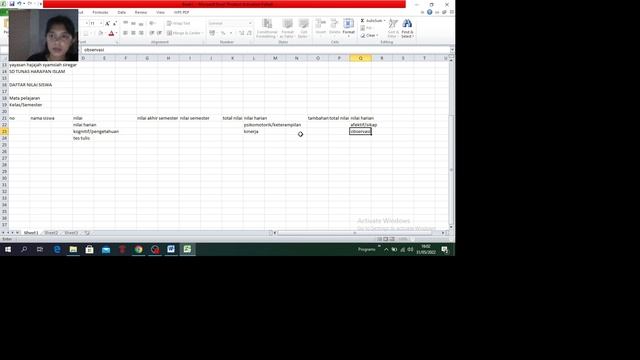Image resolution: width=640 pixels, height=360 pixels.
Task: Switch to the View ribbon tab
Action: click(160, 13)
